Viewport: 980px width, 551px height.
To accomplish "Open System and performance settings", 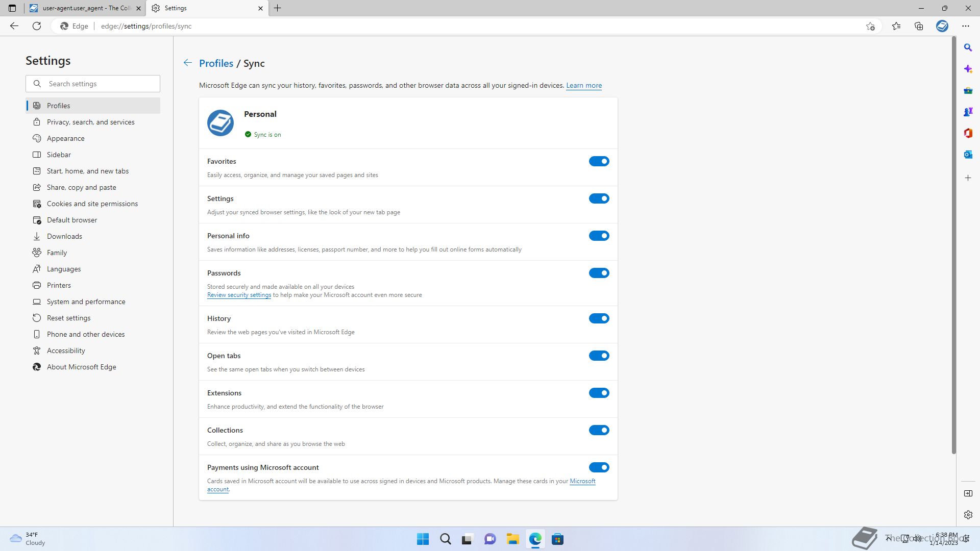I will click(x=93, y=302).
